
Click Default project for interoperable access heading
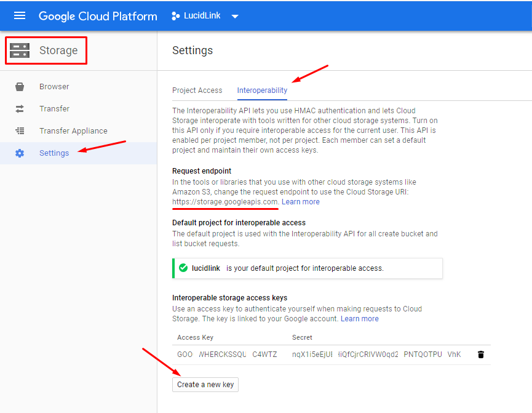click(x=239, y=223)
